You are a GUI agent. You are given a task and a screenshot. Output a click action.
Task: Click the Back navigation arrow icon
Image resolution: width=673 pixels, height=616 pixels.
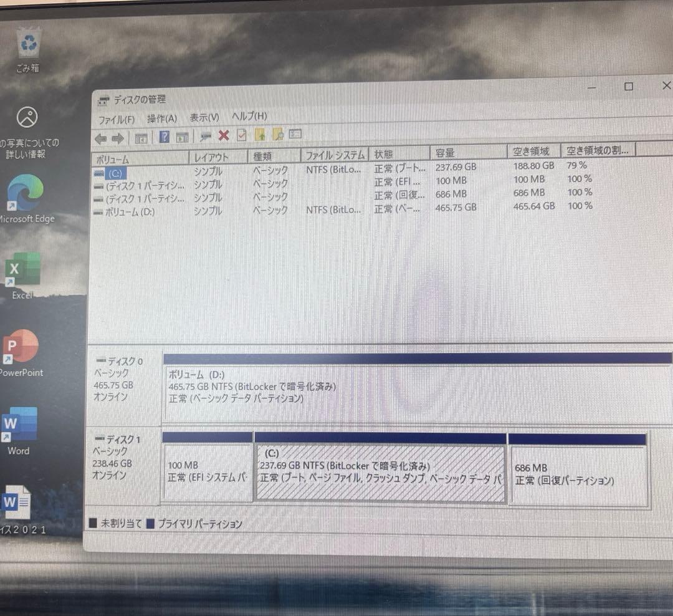coord(102,136)
